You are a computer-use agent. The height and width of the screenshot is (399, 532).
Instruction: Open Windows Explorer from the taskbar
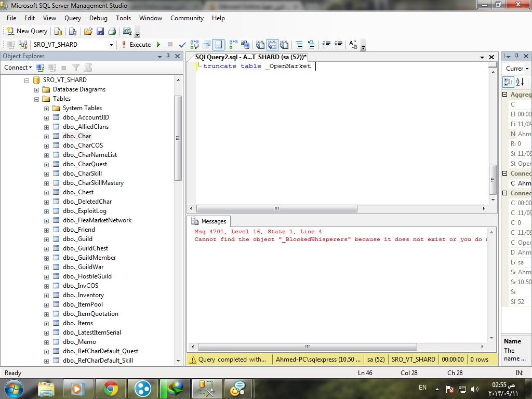(x=46, y=389)
